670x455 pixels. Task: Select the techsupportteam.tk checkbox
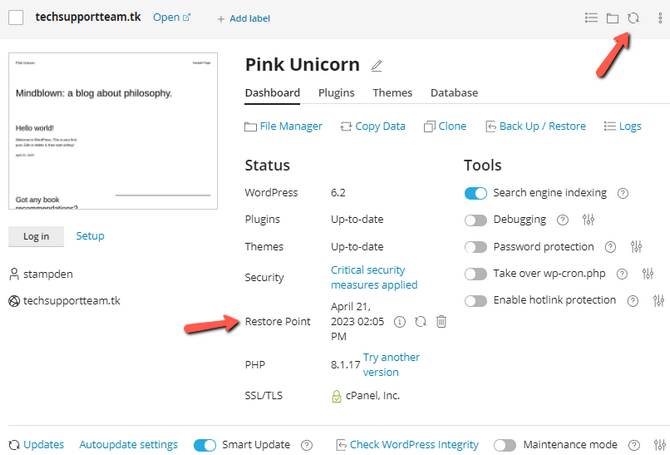[16, 18]
